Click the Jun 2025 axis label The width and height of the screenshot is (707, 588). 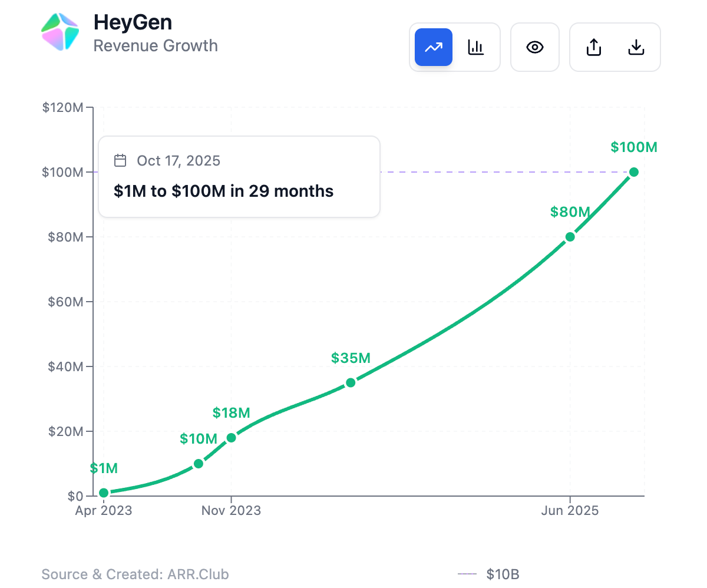coord(570,510)
